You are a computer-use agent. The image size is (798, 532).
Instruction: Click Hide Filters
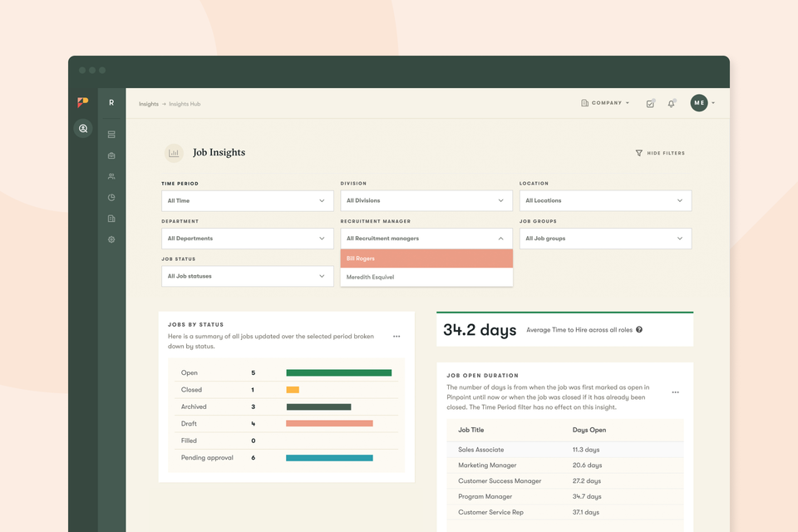coord(660,153)
